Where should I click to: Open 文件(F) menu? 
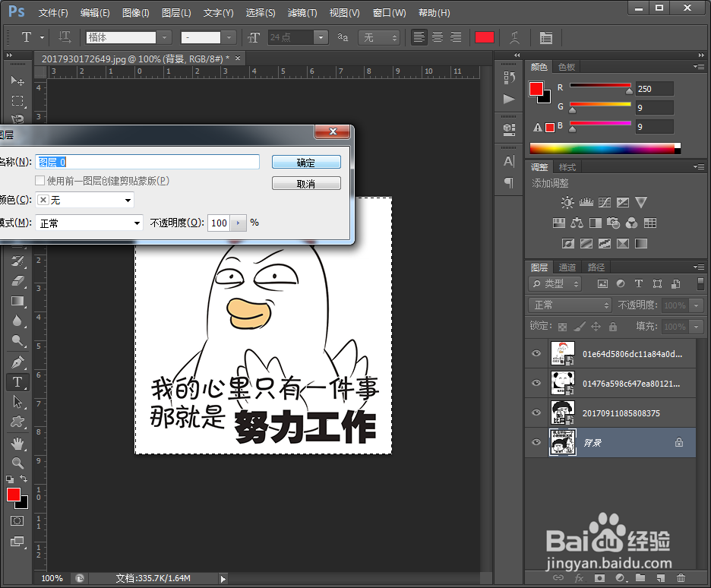(x=53, y=13)
